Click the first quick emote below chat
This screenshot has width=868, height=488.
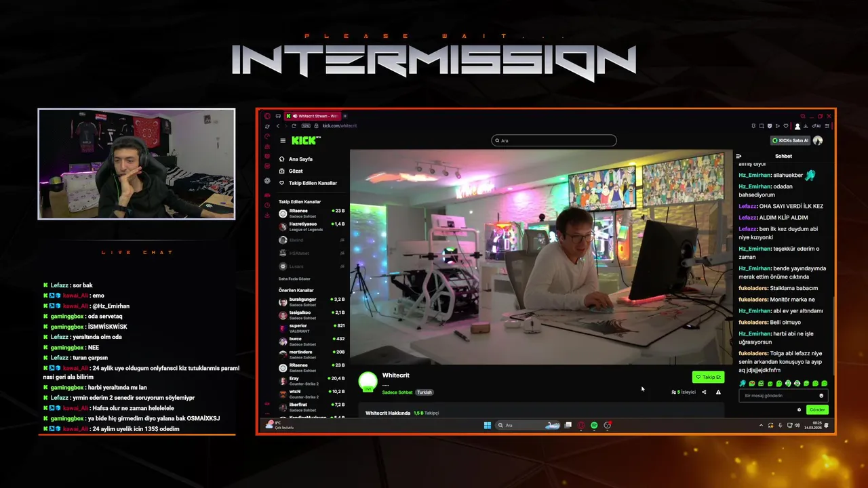tap(743, 384)
